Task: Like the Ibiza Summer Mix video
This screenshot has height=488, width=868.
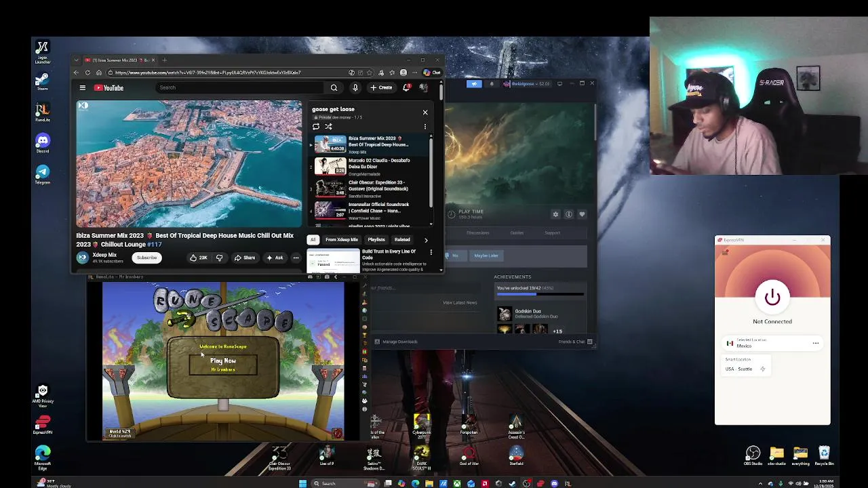Action: (198, 258)
